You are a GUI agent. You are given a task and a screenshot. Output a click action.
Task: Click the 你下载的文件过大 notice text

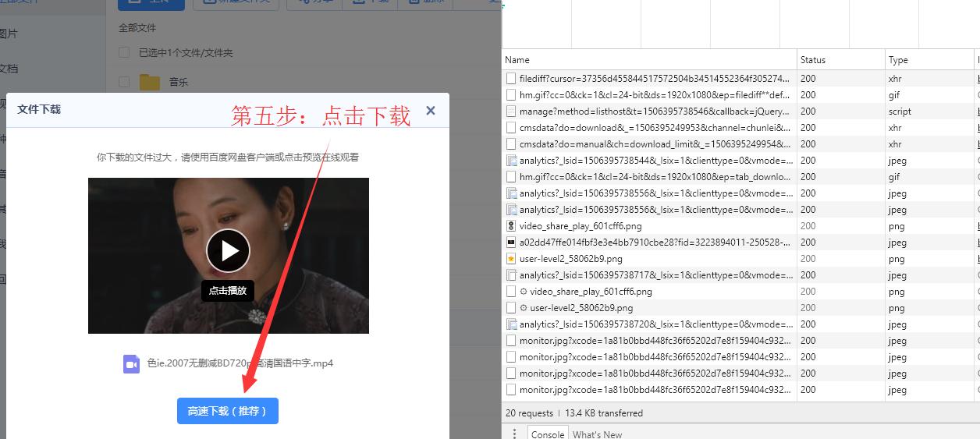point(228,158)
